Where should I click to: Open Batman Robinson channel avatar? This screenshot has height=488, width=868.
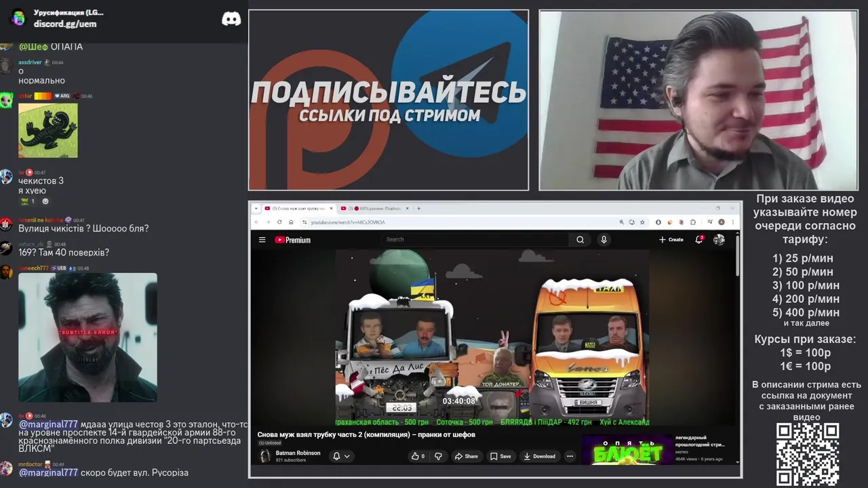click(264, 456)
